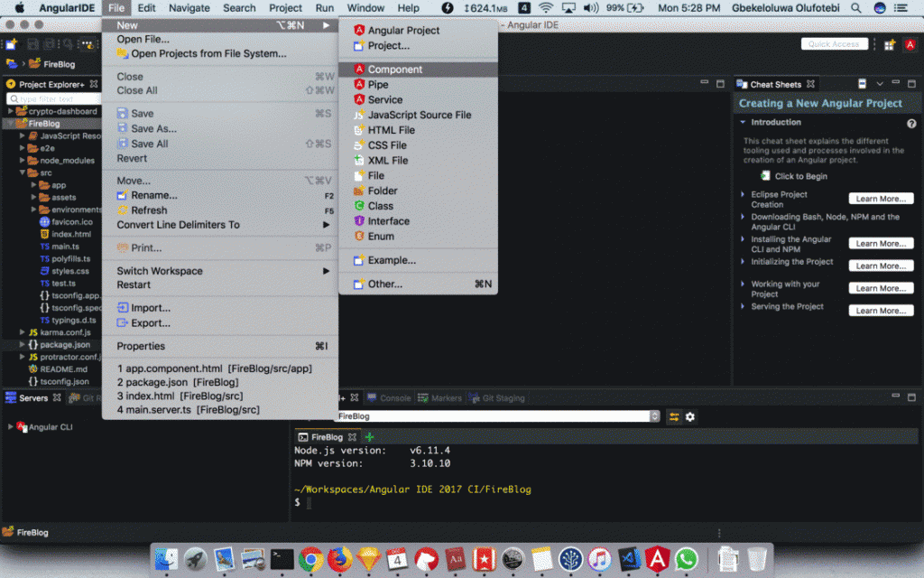
Task: Open Properties from the File menu
Action: (220, 346)
